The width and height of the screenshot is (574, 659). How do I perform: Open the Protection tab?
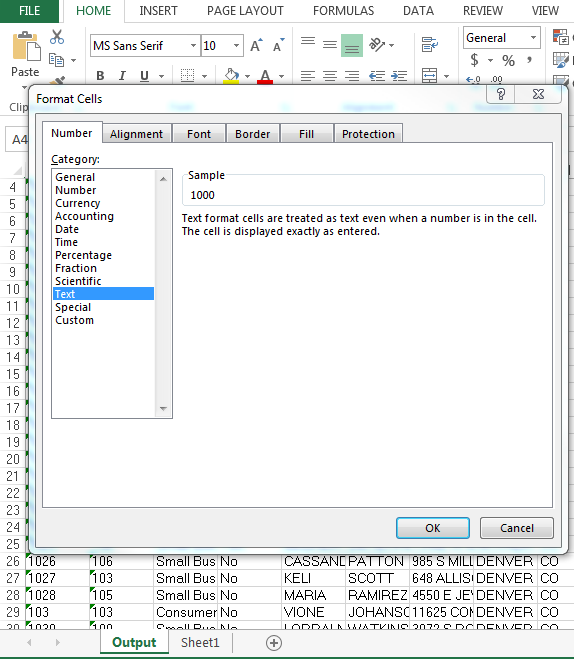click(x=368, y=134)
